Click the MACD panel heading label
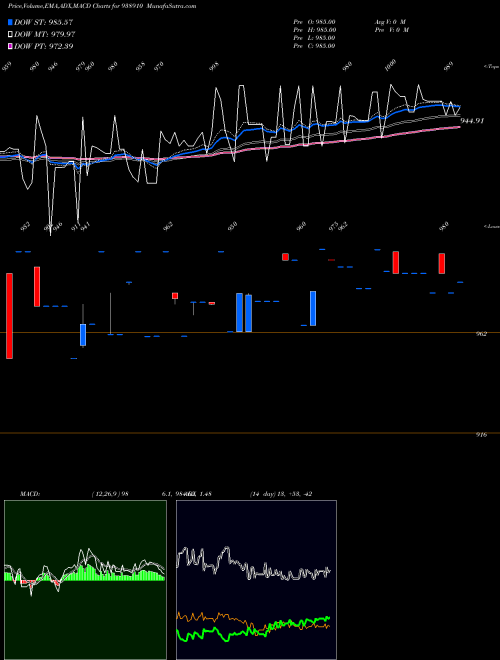Screen dimensions: 500x660 coord(30,494)
